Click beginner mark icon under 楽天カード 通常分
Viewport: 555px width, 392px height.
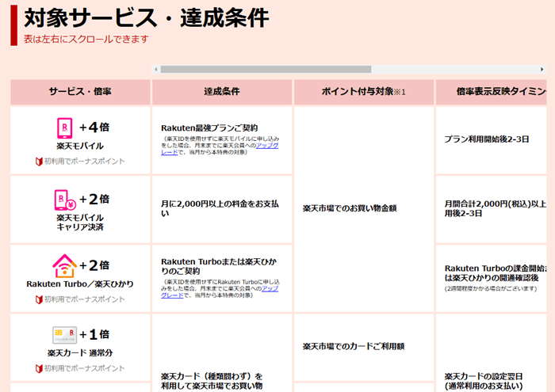pos(39,369)
